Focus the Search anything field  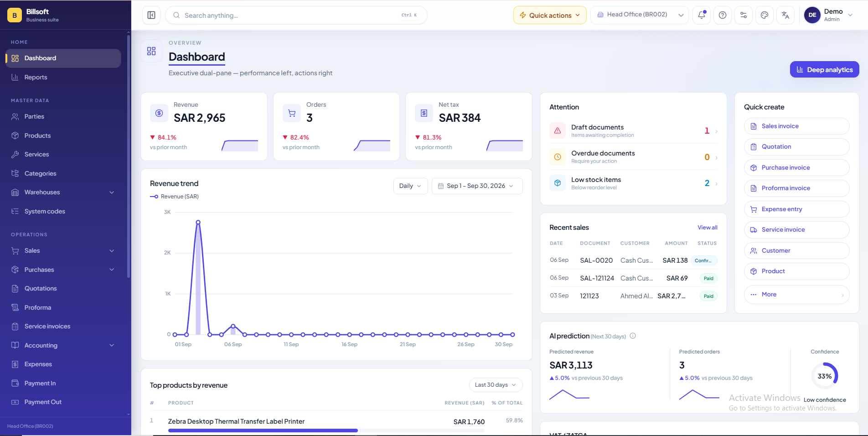click(x=296, y=15)
